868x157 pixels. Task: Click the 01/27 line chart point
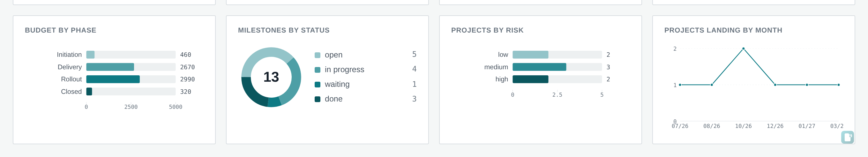click(x=807, y=85)
